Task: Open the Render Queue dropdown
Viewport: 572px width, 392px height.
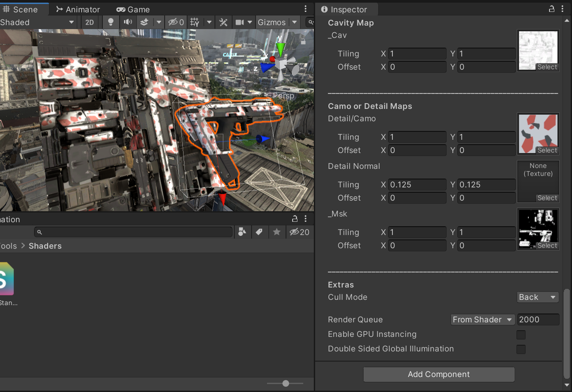Action: pos(482,319)
